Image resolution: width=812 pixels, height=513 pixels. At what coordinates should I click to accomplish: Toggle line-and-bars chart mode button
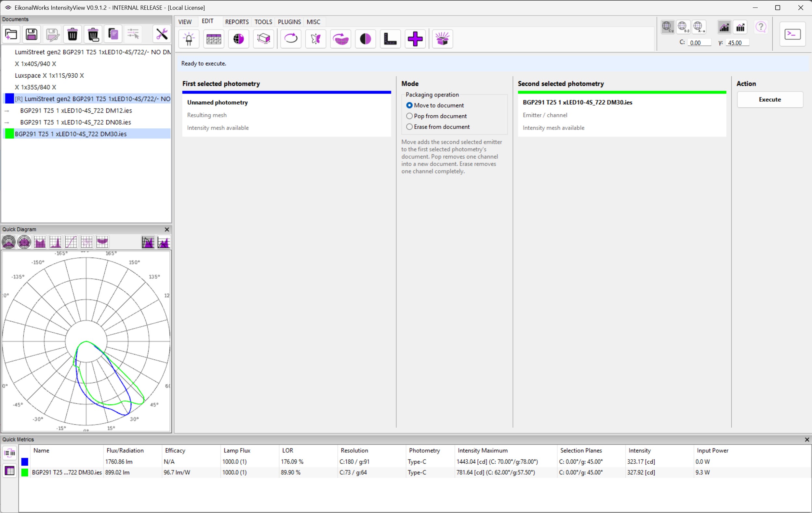[724, 27]
